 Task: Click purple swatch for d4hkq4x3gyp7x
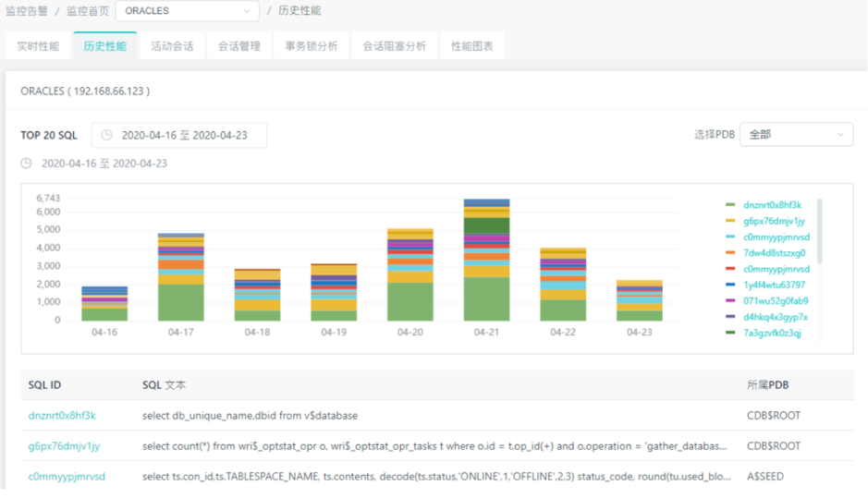pyautogui.click(x=730, y=317)
